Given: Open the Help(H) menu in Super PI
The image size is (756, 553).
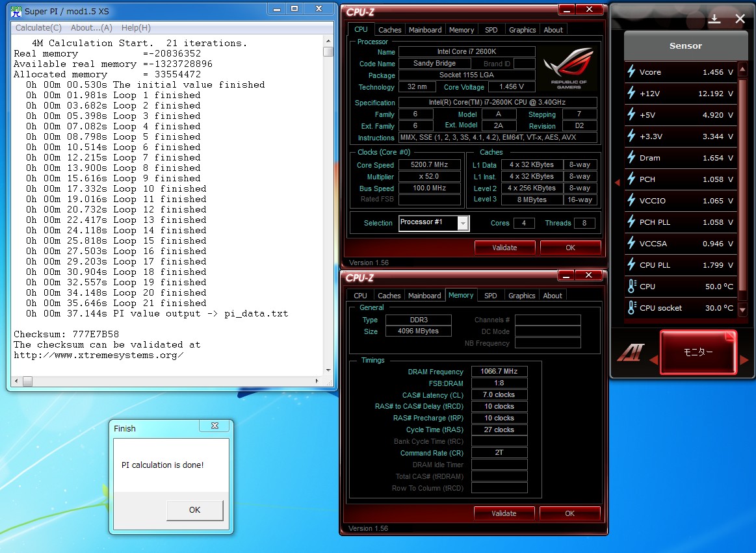Looking at the screenshot, I should tap(136, 28).
